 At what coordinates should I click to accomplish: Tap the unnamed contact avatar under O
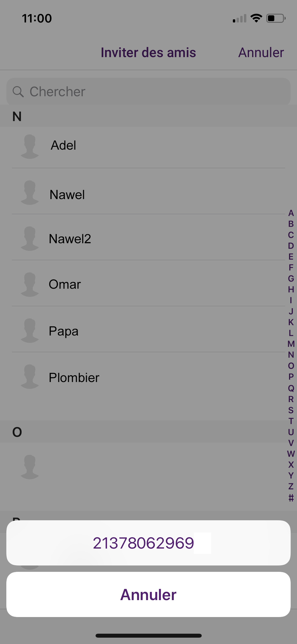click(30, 467)
